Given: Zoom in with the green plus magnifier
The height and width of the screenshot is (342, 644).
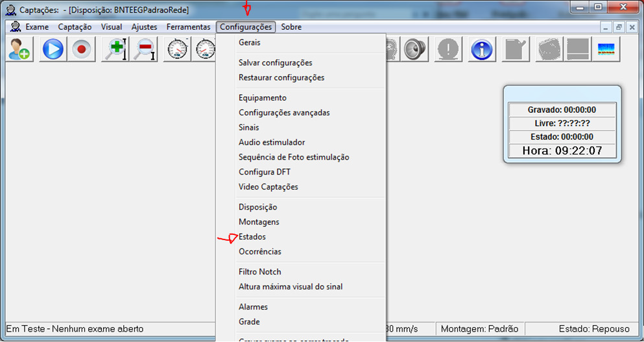Looking at the screenshot, I should (x=115, y=49).
